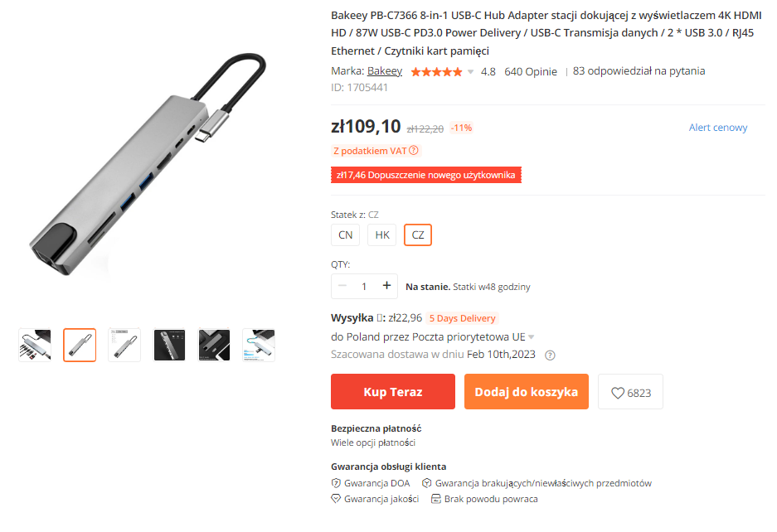Image resolution: width=777 pixels, height=532 pixels.
Task: Click the Dodaj do koszyka button
Action: [x=527, y=392]
